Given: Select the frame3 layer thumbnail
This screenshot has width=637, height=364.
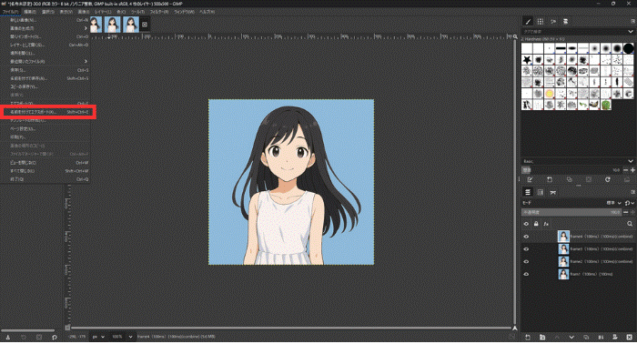Looking at the screenshot, I should [563, 249].
